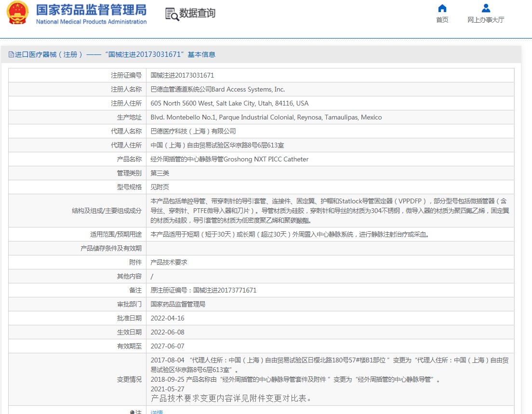This screenshot has width=532, height=414.
Task: Click 巴德医疗科技（上海）有限公司 agent name
Action: point(193,131)
